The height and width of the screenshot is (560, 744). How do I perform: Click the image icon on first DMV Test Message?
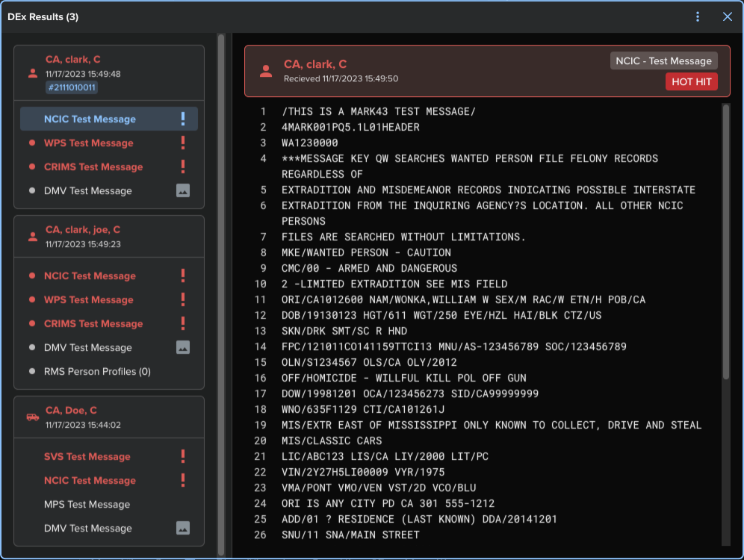183,190
